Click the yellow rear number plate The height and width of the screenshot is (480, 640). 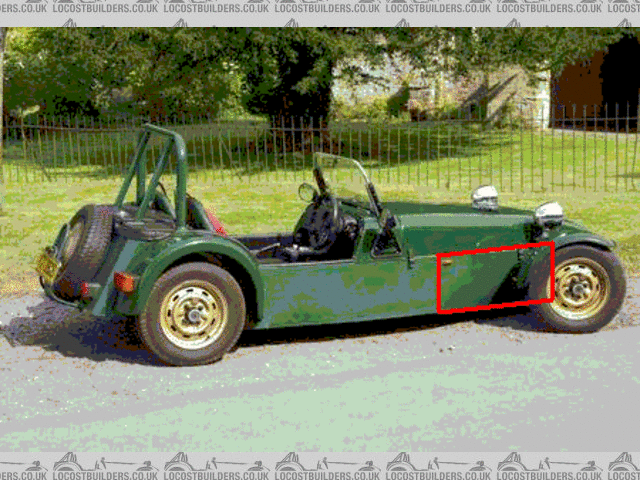point(47,267)
